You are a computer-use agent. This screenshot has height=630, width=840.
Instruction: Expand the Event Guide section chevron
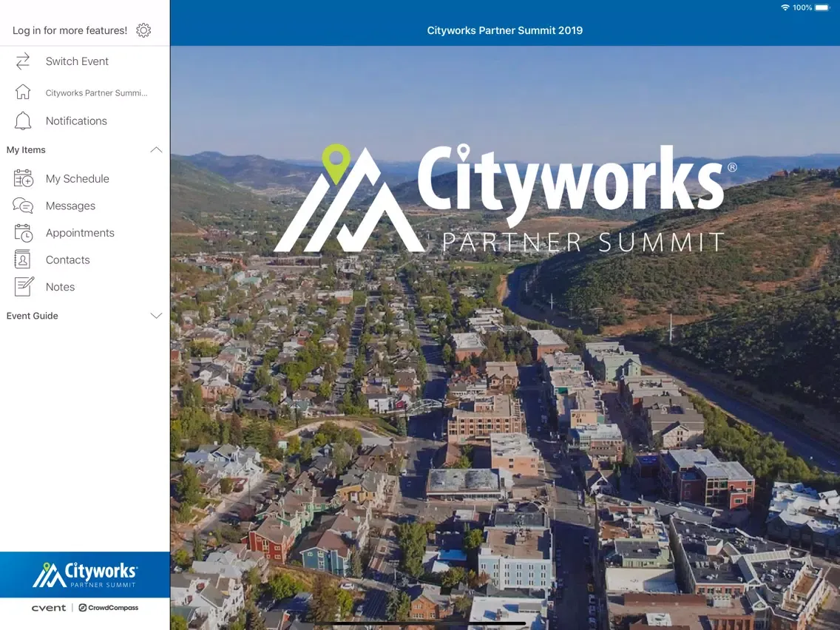point(156,316)
